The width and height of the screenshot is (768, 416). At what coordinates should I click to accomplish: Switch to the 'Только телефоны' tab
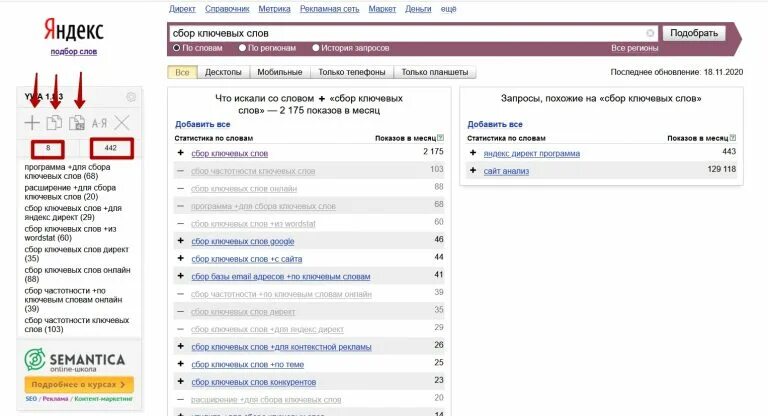352,72
